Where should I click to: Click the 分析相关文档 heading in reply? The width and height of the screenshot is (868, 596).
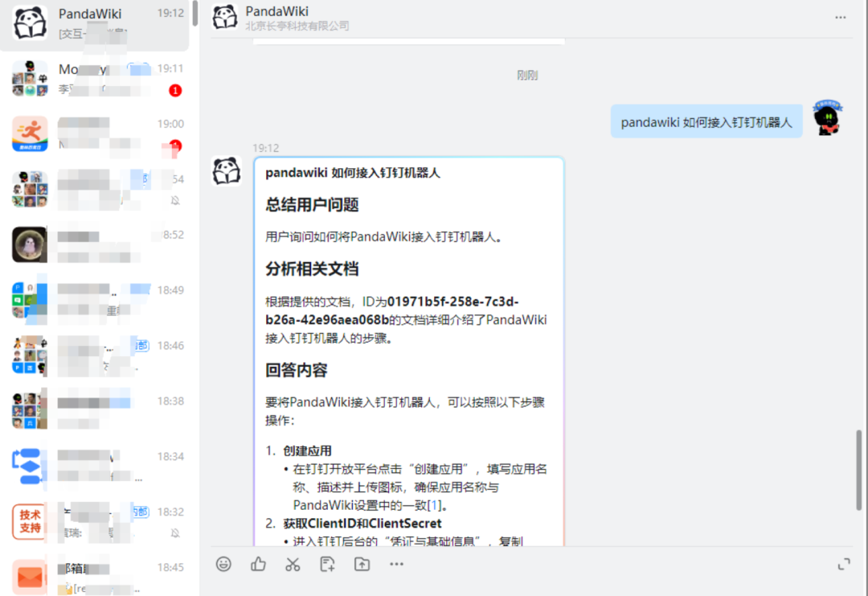(x=312, y=269)
